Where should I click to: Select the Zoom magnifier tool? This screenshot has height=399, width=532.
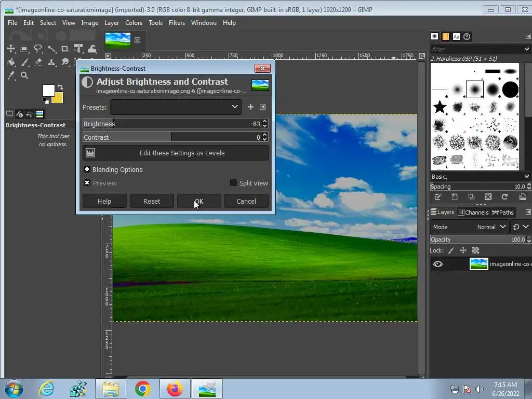[x=24, y=76]
